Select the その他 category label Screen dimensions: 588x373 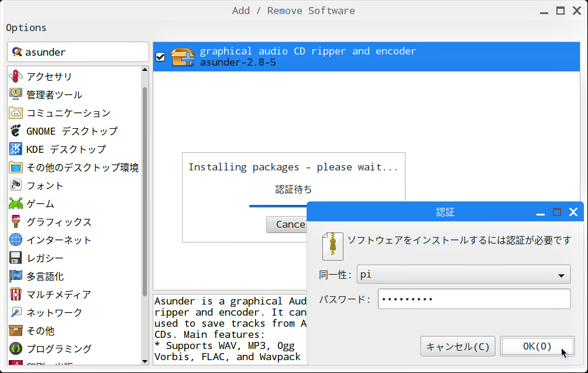click(40, 331)
